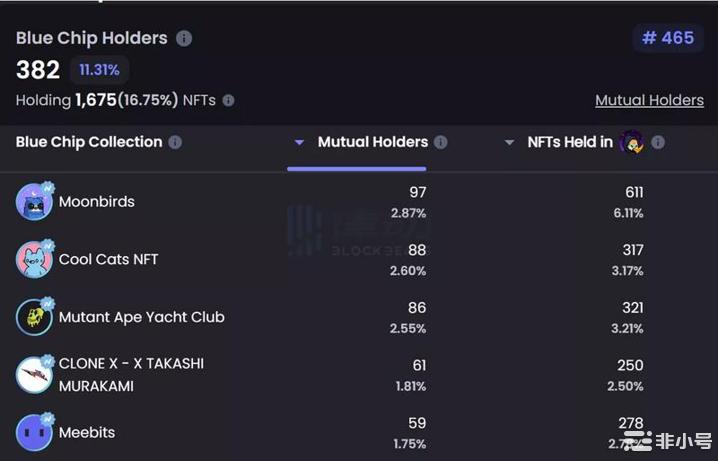
Task: Select the Mutual Holders column tab
Action: pyautogui.click(x=372, y=142)
